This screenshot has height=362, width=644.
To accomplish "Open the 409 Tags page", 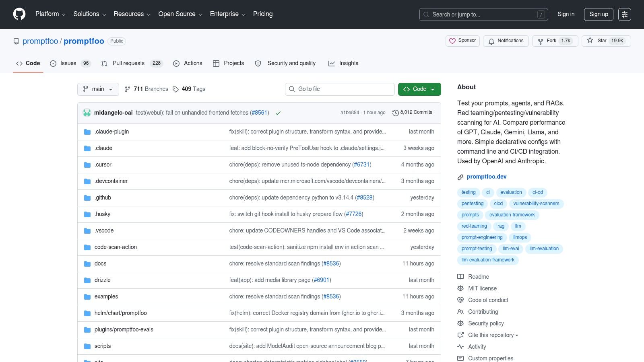I will click(x=189, y=89).
